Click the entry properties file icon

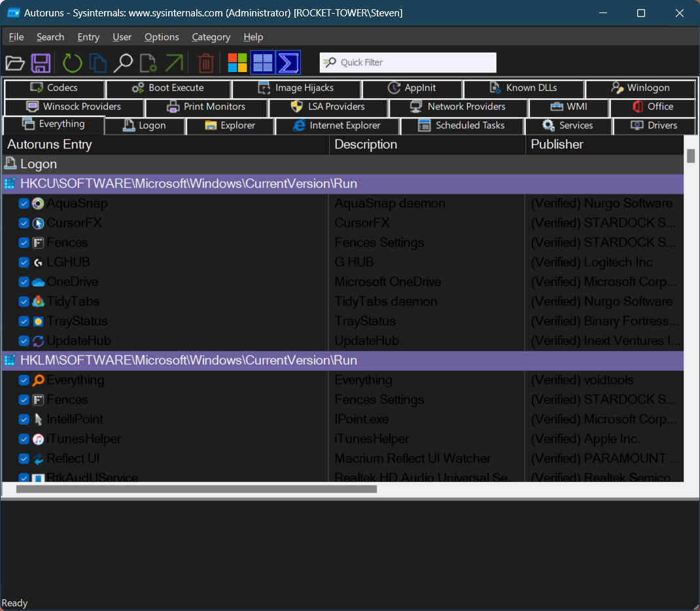[x=149, y=63]
